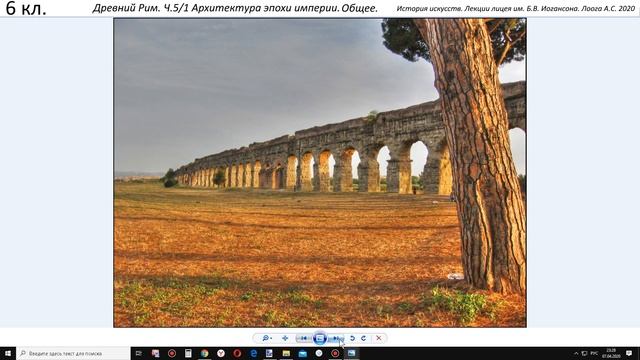Viewport: 640px width, 360px height.
Task: Rotate the image clockwise
Action: click(363, 338)
